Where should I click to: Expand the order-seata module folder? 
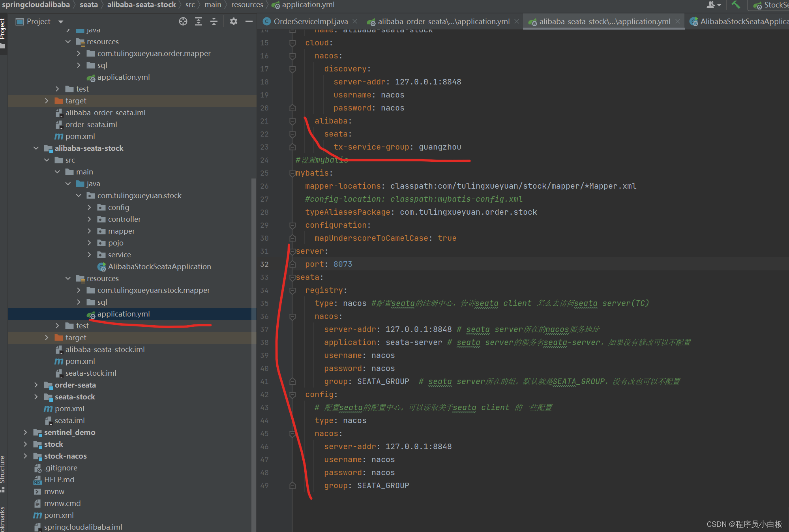(x=36, y=385)
